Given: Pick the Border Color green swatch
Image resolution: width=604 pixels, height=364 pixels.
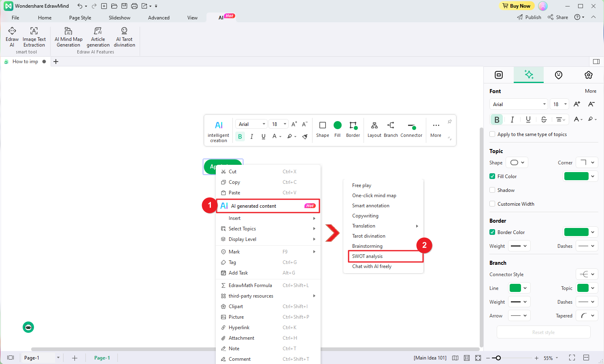Looking at the screenshot, I should tap(576, 232).
